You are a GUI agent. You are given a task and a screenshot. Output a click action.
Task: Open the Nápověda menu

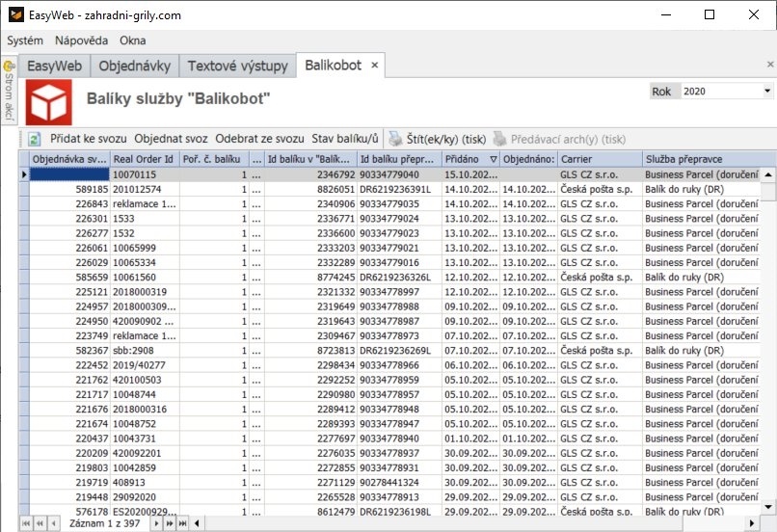(x=81, y=40)
